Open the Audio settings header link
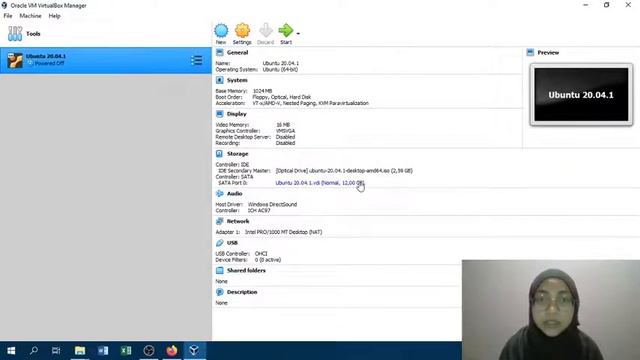 pyautogui.click(x=235, y=193)
